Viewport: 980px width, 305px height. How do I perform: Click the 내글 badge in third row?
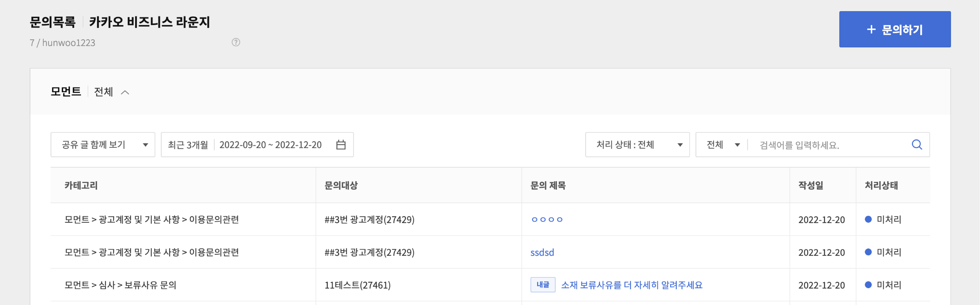pos(542,285)
